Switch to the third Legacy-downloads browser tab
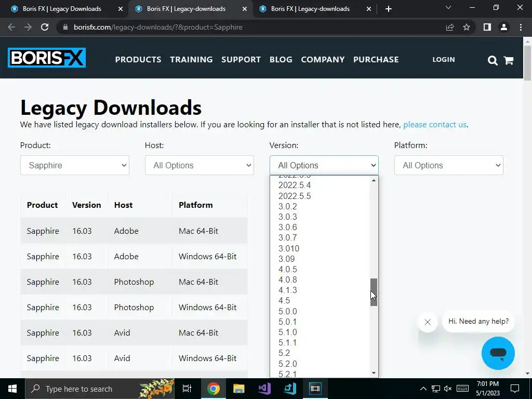The image size is (532, 399). tap(310, 9)
